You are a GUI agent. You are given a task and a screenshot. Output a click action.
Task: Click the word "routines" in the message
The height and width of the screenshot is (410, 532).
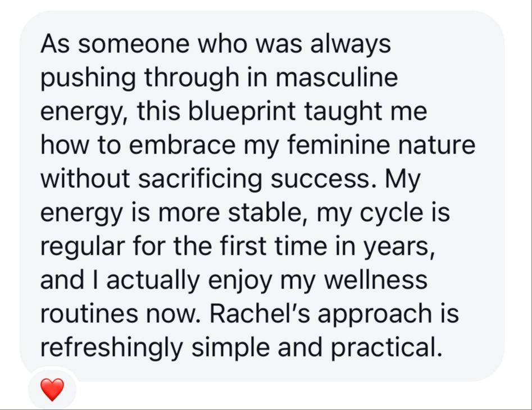click(89, 314)
